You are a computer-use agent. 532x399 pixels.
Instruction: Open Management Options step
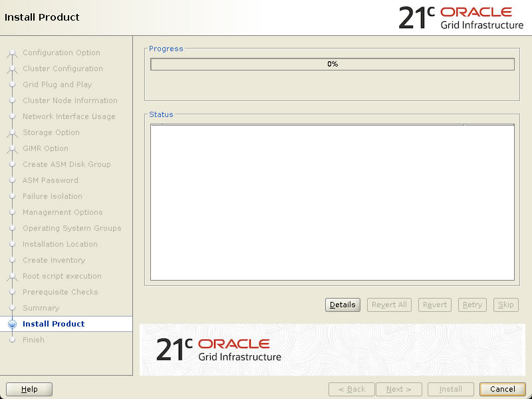pyautogui.click(x=63, y=212)
